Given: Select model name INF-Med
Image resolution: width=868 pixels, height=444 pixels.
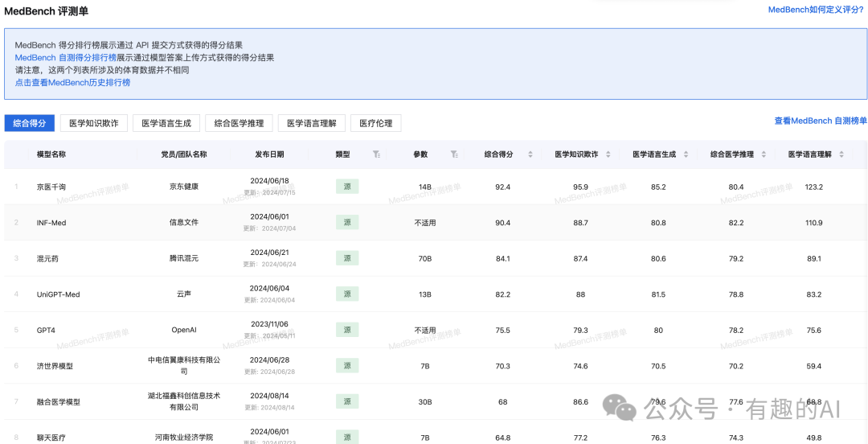Looking at the screenshot, I should click(51, 223).
